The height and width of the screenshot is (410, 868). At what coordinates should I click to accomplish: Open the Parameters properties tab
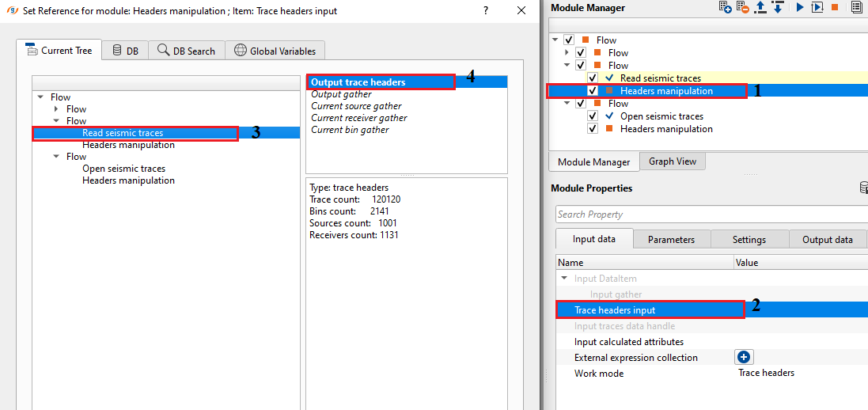tap(672, 239)
